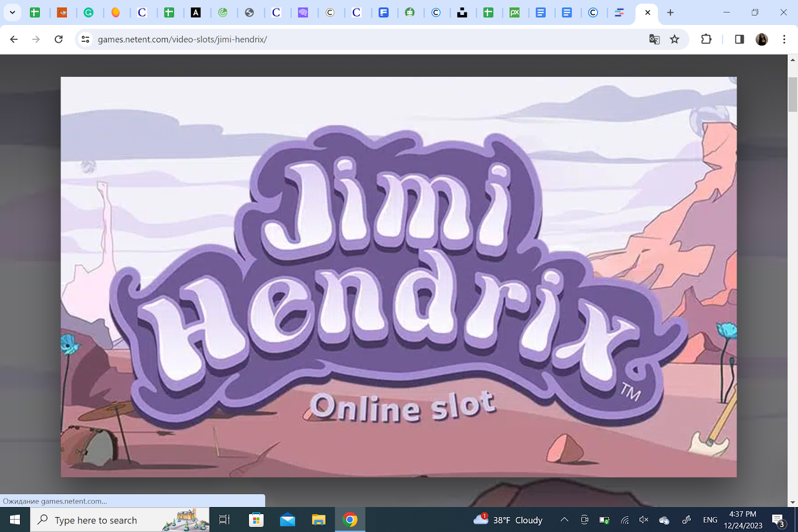Click the Meet Now tray icon
This screenshot has width=798, height=532.
click(x=585, y=520)
